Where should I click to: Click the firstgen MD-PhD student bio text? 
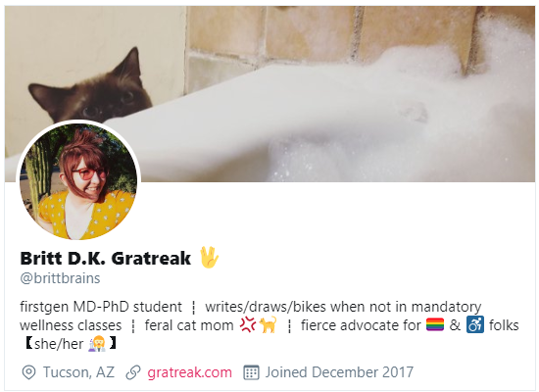pos(101,307)
